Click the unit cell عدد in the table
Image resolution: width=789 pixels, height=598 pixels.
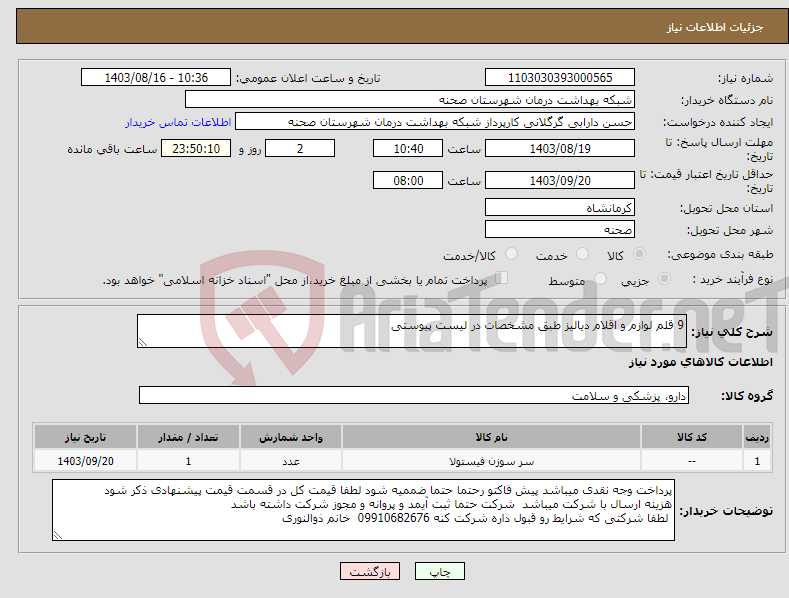(x=291, y=461)
